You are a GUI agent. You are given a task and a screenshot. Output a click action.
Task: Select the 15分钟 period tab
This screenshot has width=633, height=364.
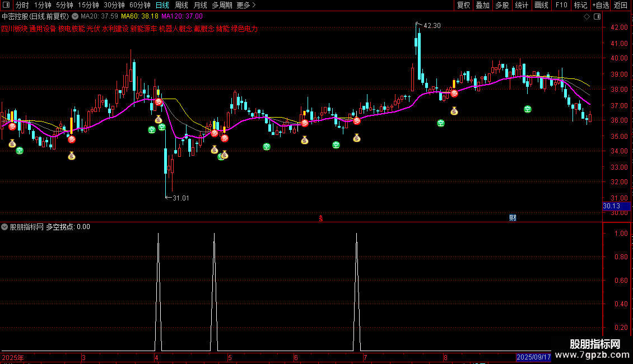(89, 5)
